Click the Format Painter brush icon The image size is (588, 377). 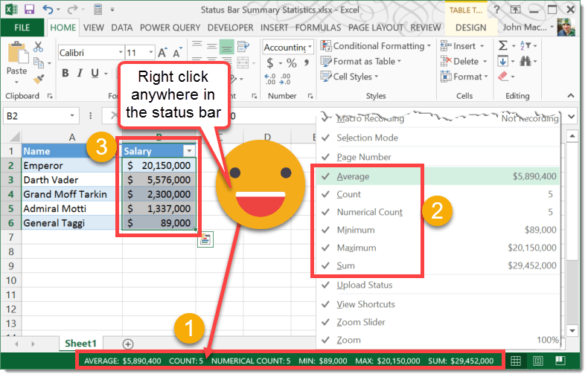click(x=39, y=79)
